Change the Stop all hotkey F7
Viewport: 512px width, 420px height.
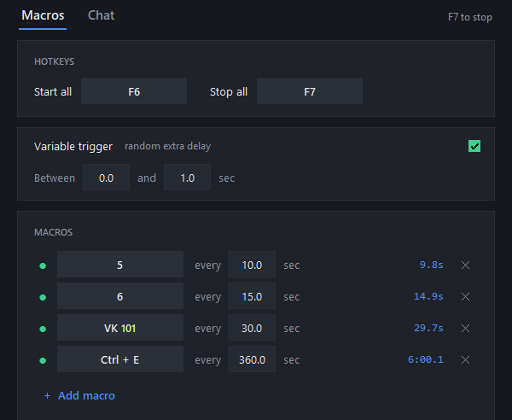click(310, 91)
